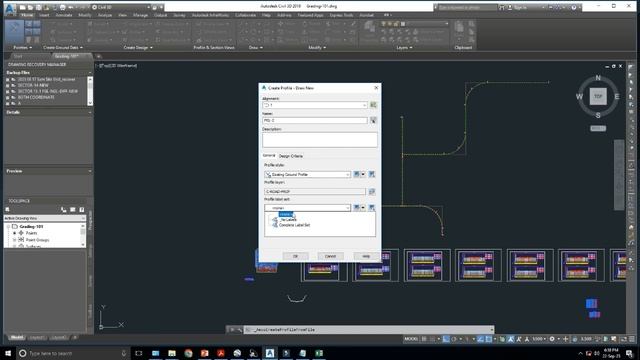This screenshot has width=640, height=360.
Task: Click Undo arrow in quick access toolbar
Action: 71,7
